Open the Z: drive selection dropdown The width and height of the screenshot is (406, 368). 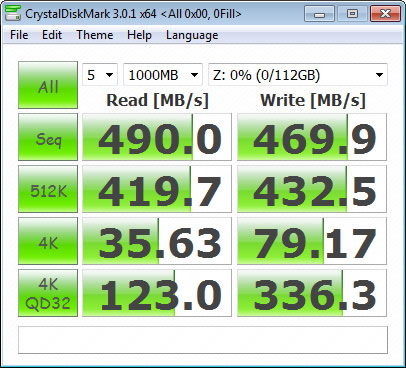298,75
